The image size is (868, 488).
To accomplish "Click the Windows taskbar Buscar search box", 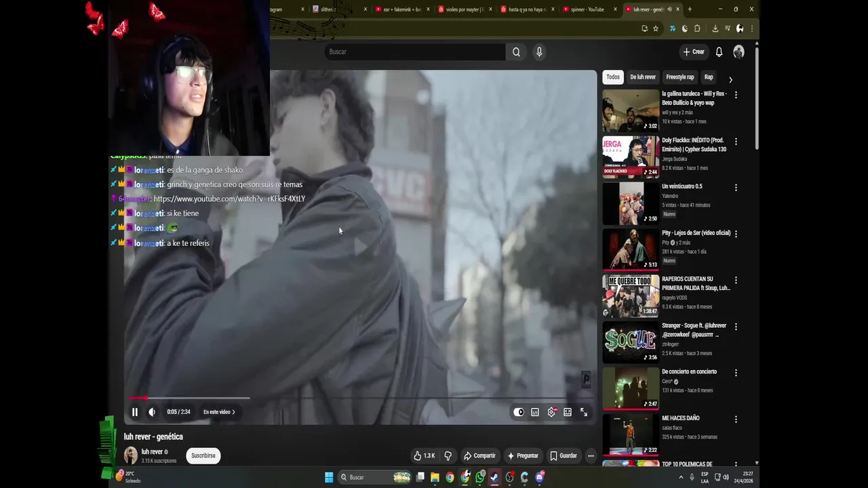I will point(376,477).
